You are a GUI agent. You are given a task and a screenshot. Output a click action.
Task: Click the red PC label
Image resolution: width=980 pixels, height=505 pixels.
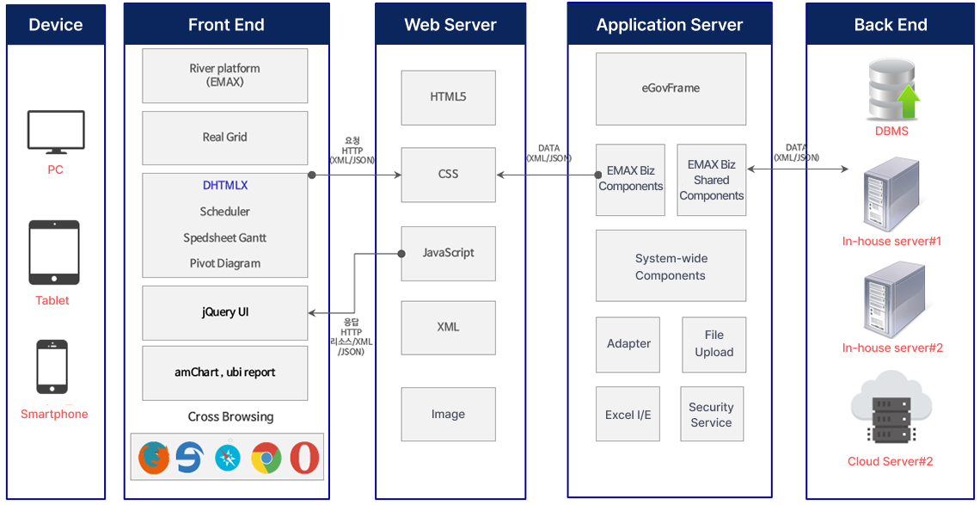point(55,170)
